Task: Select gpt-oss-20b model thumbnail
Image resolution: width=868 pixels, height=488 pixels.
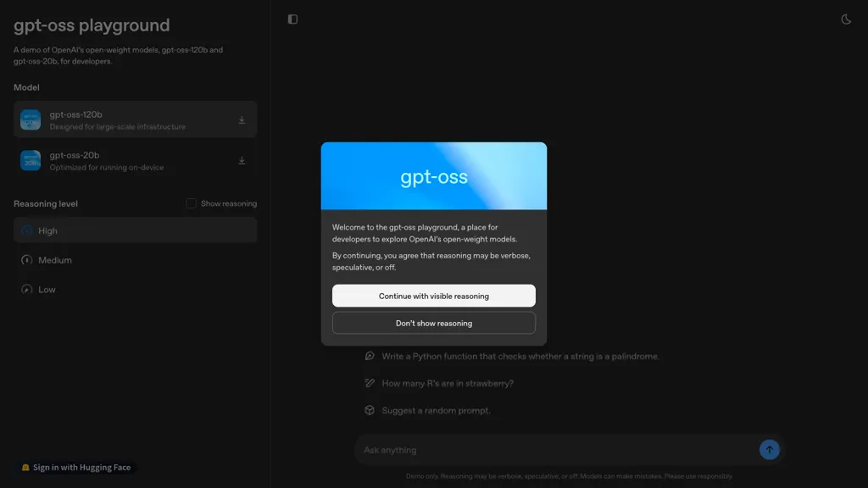Action: tap(31, 160)
